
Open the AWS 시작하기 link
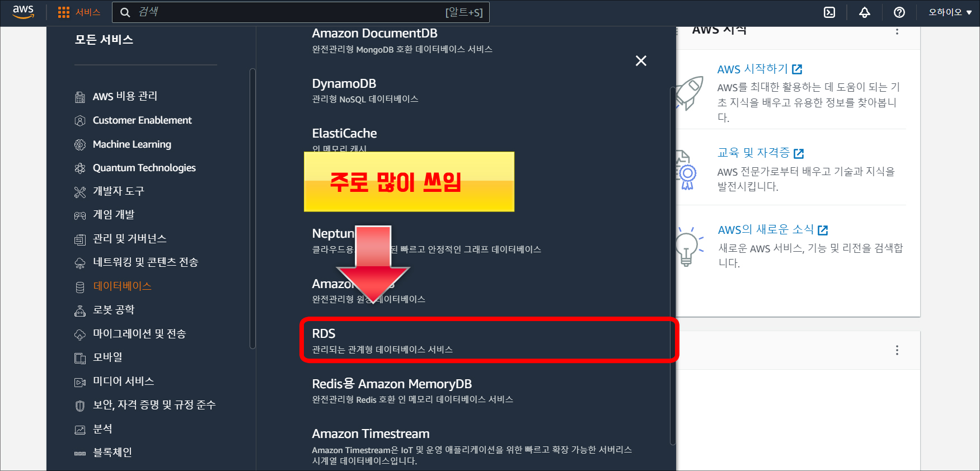[x=752, y=69]
